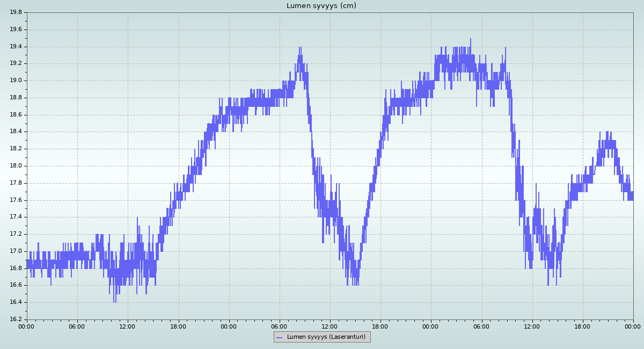Click the 19.0 y-axis tick label
The image size is (644, 349).
coord(16,81)
